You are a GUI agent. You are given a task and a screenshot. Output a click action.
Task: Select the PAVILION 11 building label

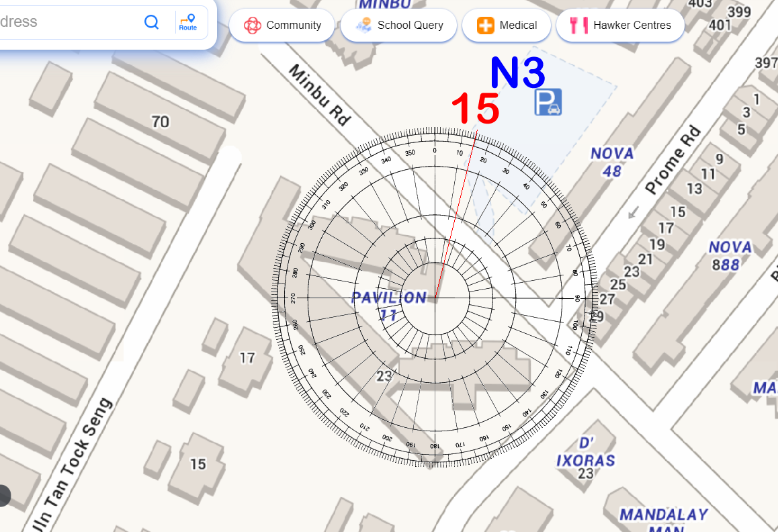[x=389, y=306]
